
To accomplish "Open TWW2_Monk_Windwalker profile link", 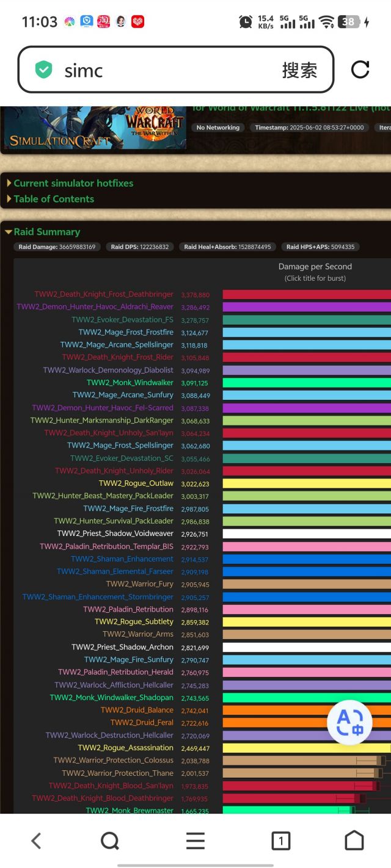I will pyautogui.click(x=130, y=383).
